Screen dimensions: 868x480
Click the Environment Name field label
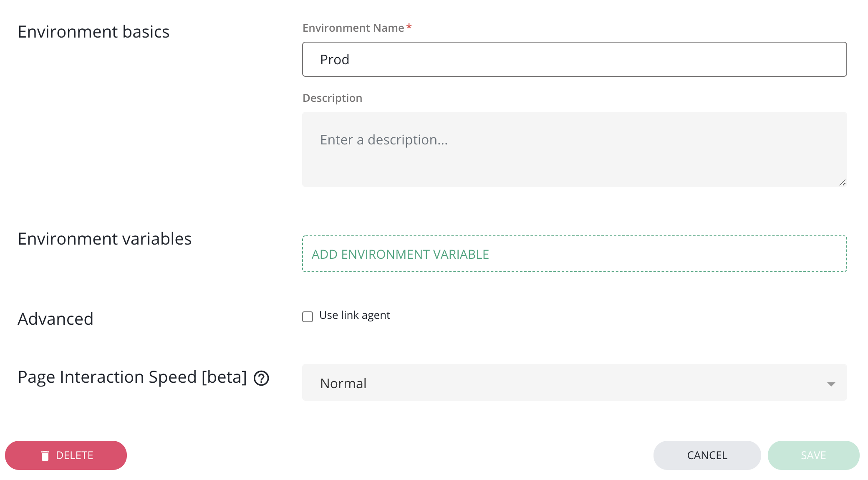coord(353,28)
